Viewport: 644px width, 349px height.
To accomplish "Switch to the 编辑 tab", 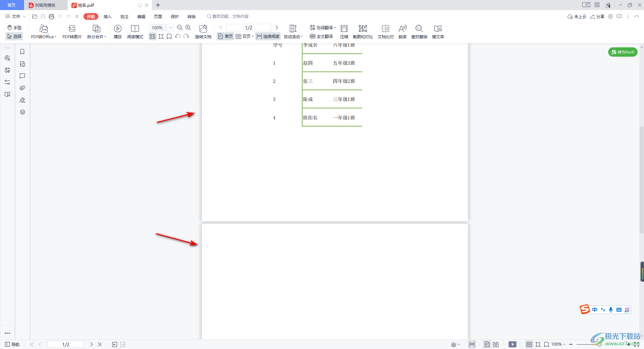I will click(141, 16).
